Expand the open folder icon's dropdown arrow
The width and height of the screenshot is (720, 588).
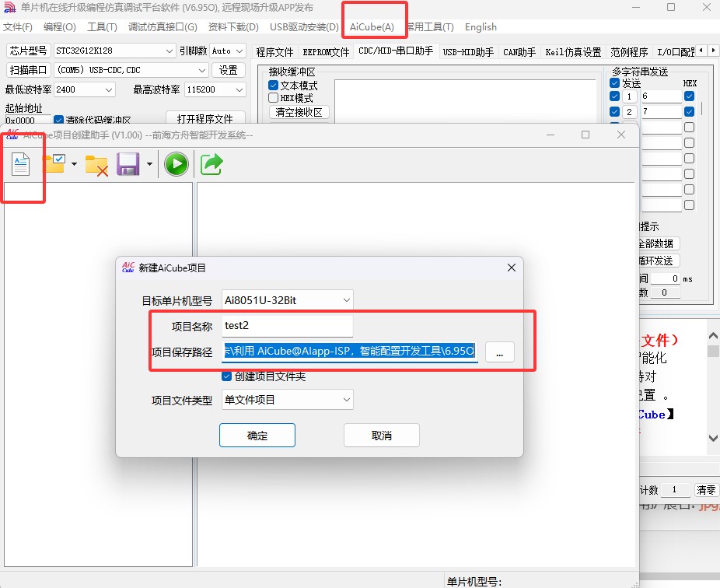(74, 164)
